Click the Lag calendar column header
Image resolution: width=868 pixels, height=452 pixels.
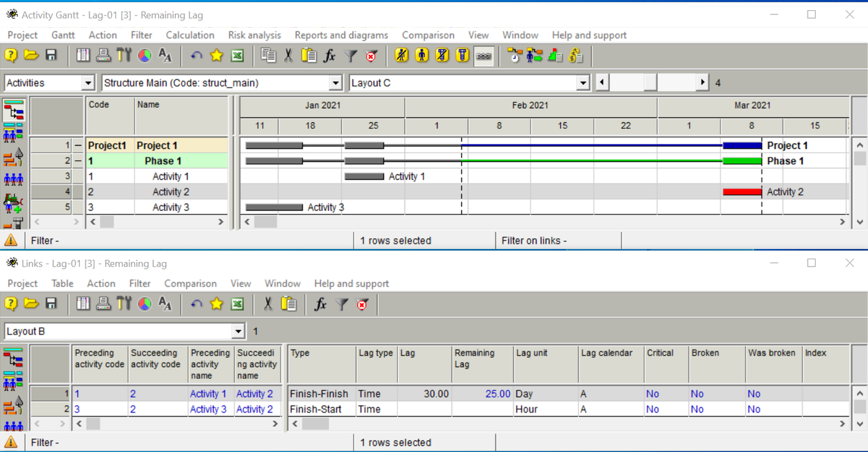coord(612,364)
